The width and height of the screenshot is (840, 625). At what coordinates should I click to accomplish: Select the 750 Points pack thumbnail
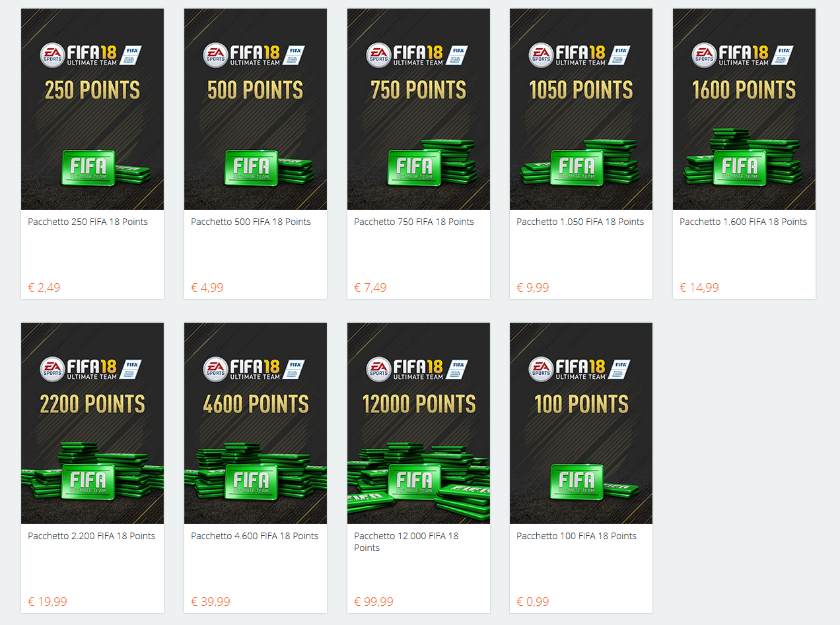pos(419,109)
